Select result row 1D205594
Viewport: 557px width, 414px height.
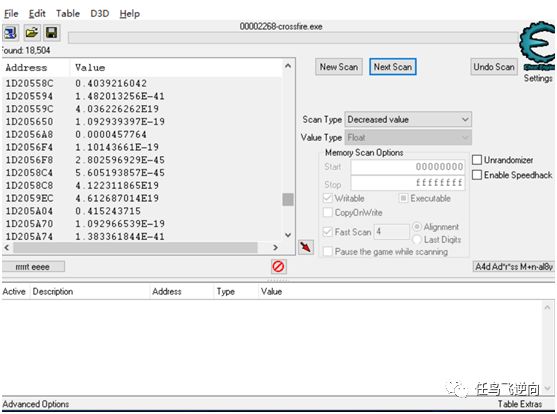pos(142,96)
